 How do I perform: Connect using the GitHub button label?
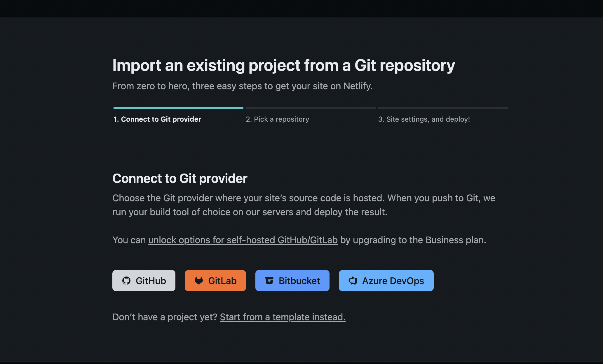151,281
